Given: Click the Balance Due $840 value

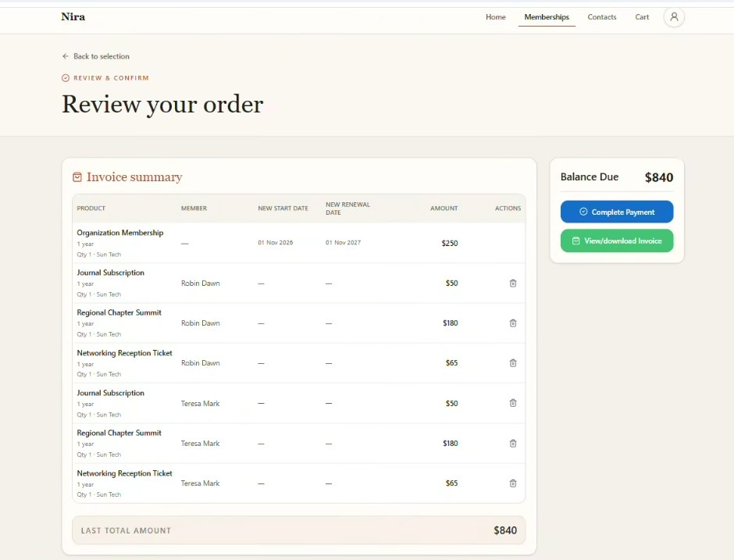Looking at the screenshot, I should [x=659, y=177].
